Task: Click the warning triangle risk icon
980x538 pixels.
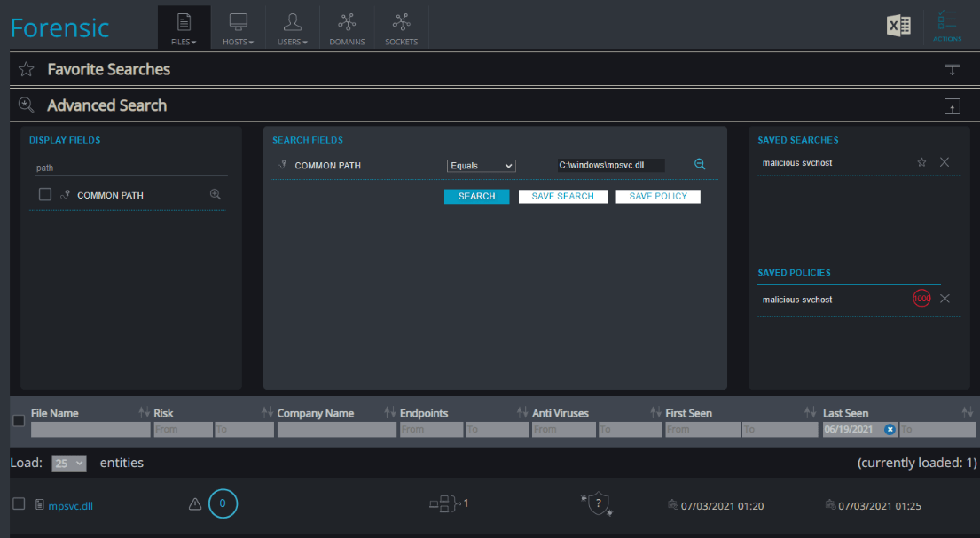Action: click(195, 503)
